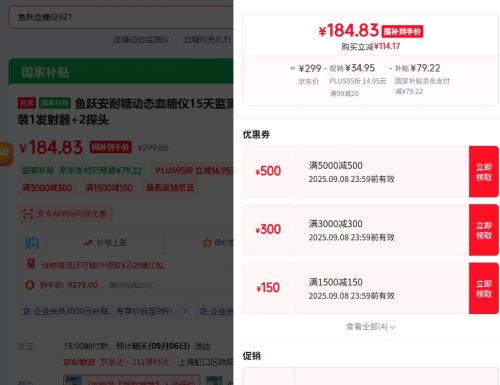
Task: Click the 满3000减300 promotion tag in the background page
Action: coord(47,188)
